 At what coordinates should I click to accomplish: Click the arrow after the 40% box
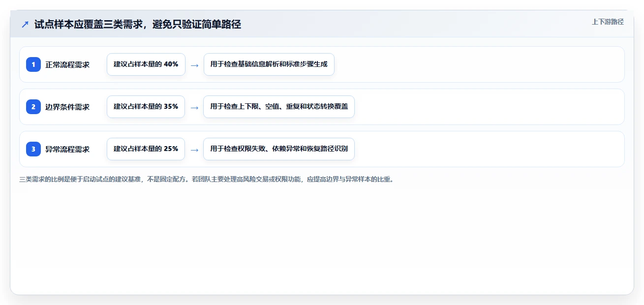[x=194, y=65]
